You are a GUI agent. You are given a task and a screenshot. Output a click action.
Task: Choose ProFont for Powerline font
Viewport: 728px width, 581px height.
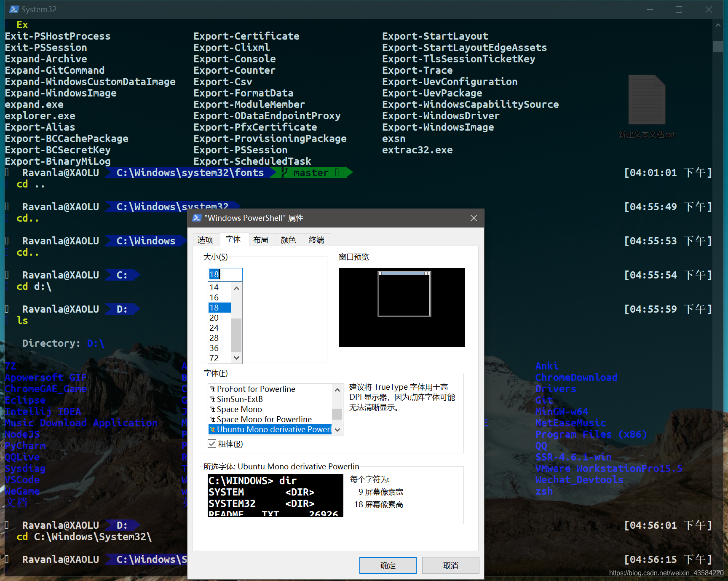pyautogui.click(x=270, y=389)
